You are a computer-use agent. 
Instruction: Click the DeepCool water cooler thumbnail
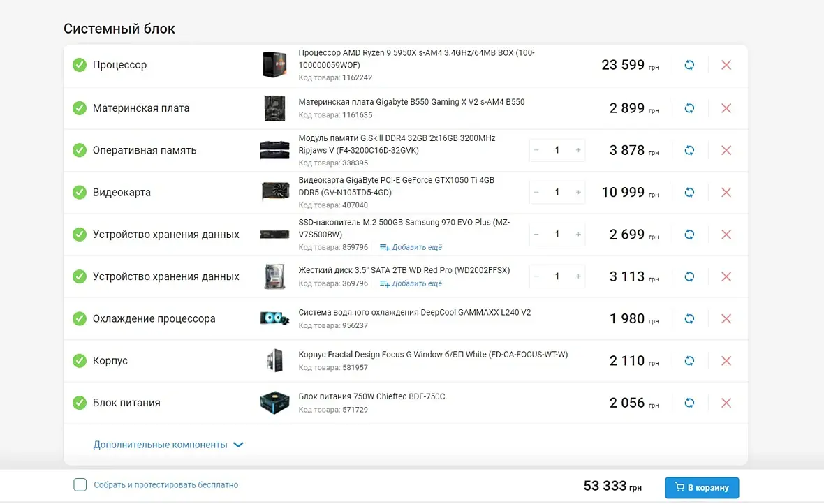pyautogui.click(x=275, y=318)
